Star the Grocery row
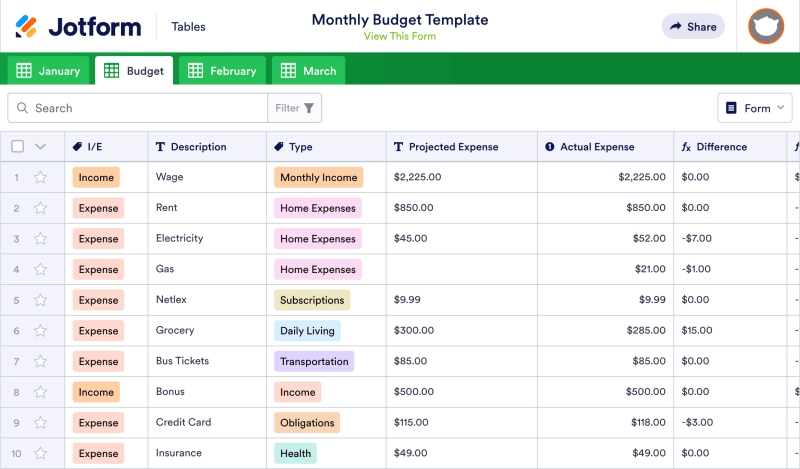The width and height of the screenshot is (800, 469). (41, 331)
